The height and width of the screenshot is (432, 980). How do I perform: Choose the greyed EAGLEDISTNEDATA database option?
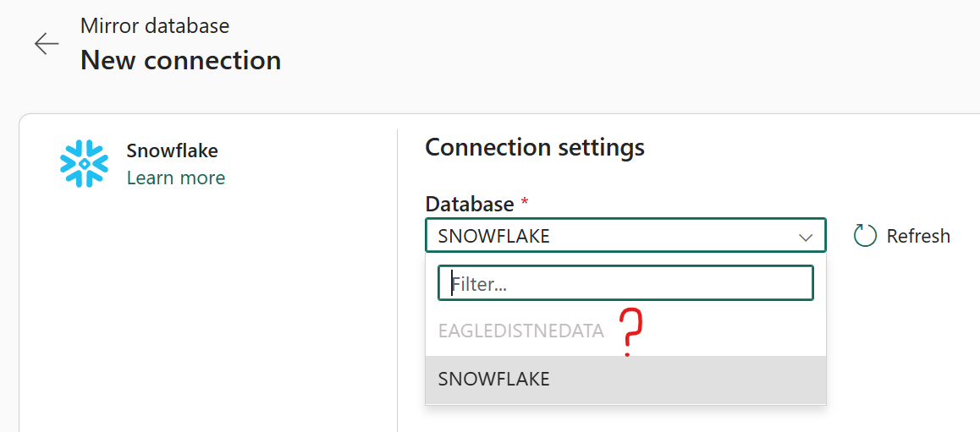521,331
